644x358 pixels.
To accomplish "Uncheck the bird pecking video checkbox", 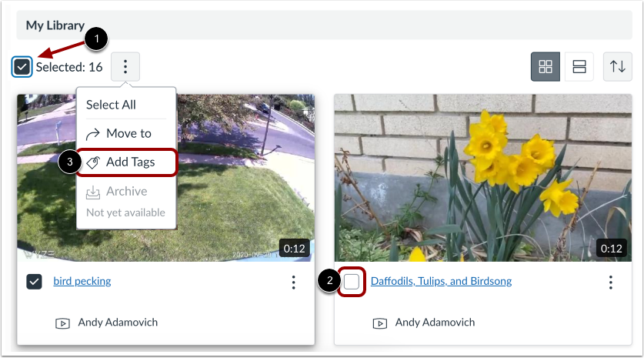I will click(34, 282).
